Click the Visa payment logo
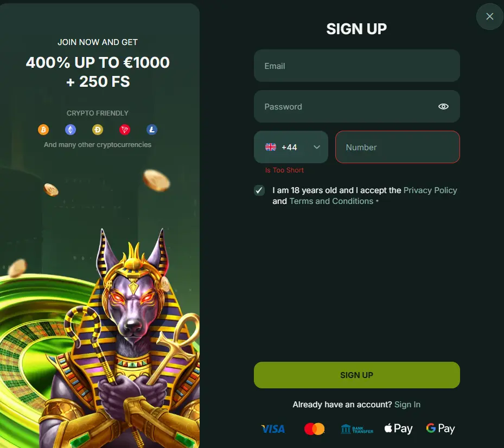 tap(273, 428)
